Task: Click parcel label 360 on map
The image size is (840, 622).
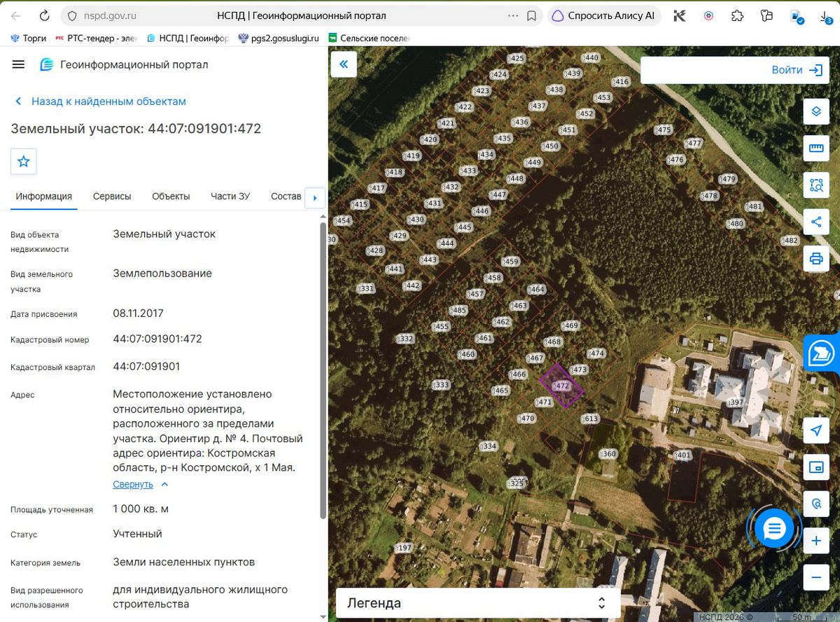Action: 608,454
